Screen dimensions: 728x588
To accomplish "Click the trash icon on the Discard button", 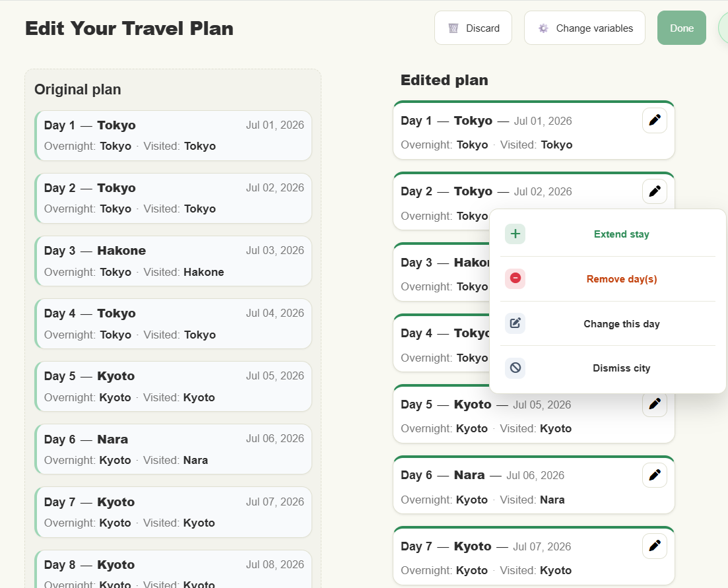I will pyautogui.click(x=453, y=28).
